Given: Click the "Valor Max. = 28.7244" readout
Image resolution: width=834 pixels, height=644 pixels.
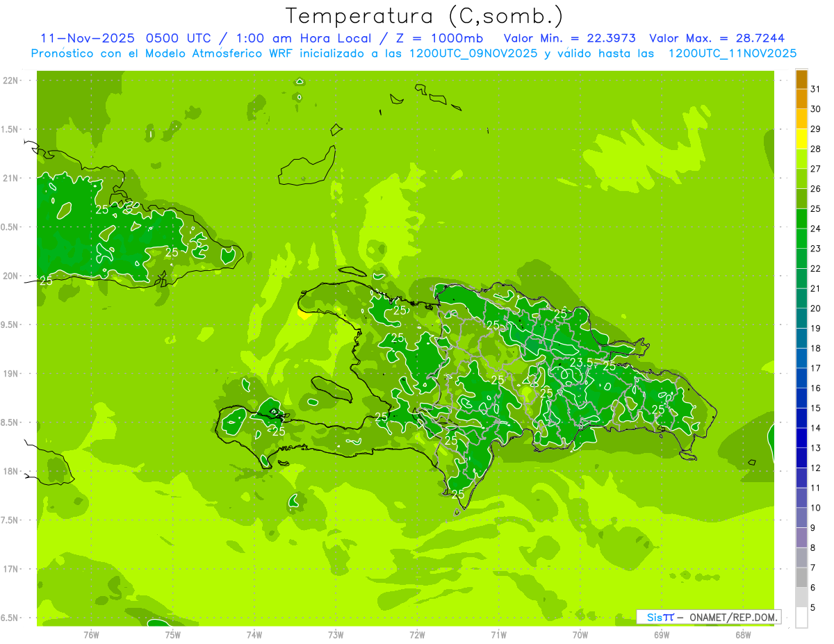Looking at the screenshot, I should [718, 38].
